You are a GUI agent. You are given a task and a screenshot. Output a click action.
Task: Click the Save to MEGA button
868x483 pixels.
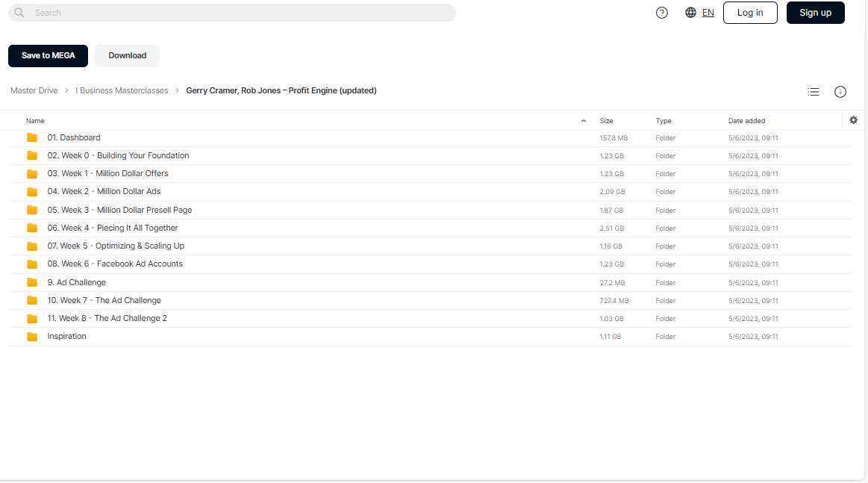pos(49,56)
